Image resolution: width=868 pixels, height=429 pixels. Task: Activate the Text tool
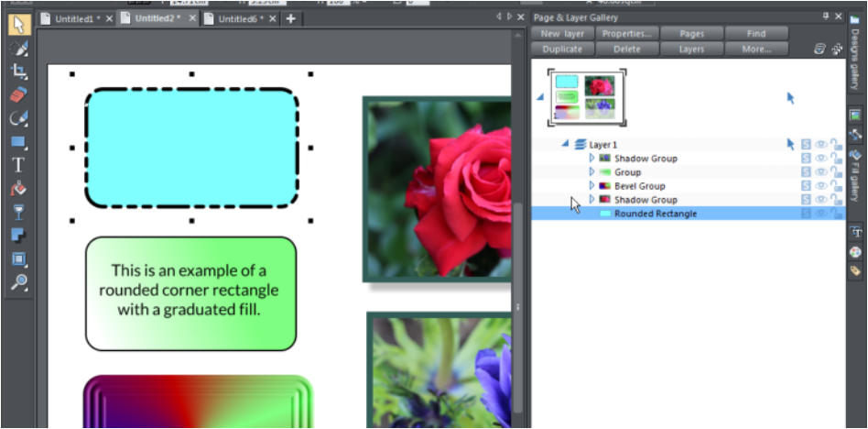[18, 166]
